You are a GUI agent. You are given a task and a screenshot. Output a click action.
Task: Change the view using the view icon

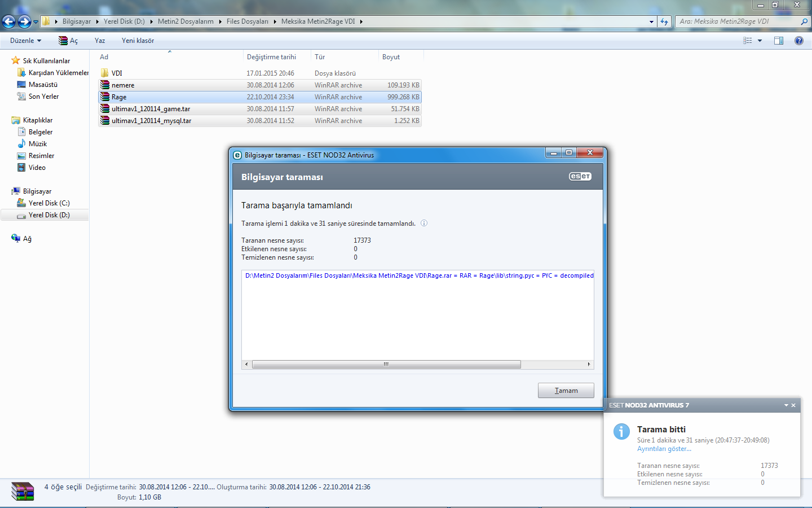pos(748,41)
